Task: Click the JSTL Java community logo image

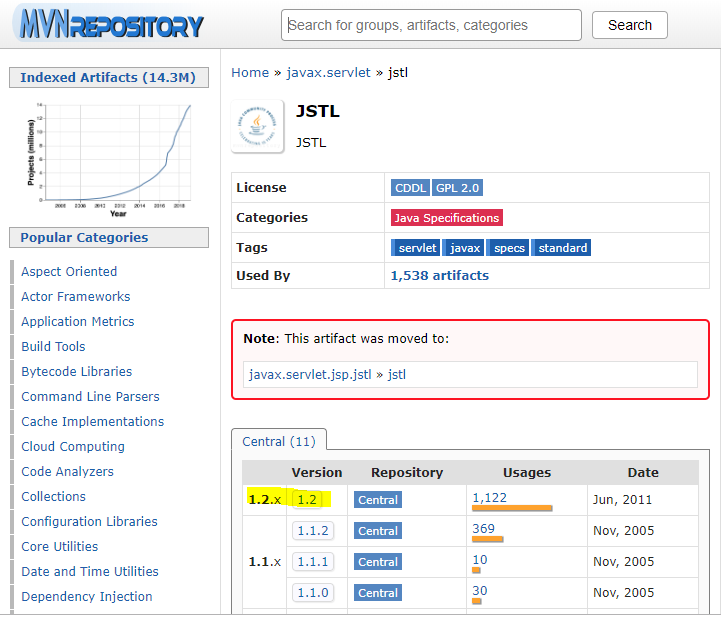Action: [x=258, y=126]
